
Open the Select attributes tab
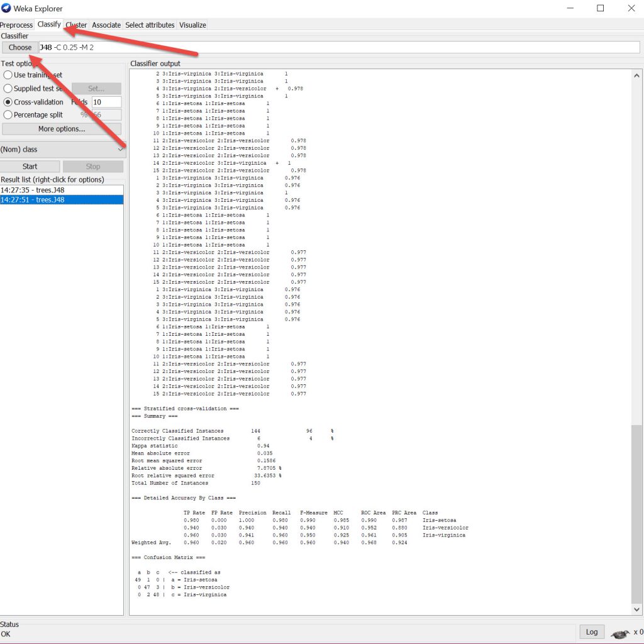150,25
